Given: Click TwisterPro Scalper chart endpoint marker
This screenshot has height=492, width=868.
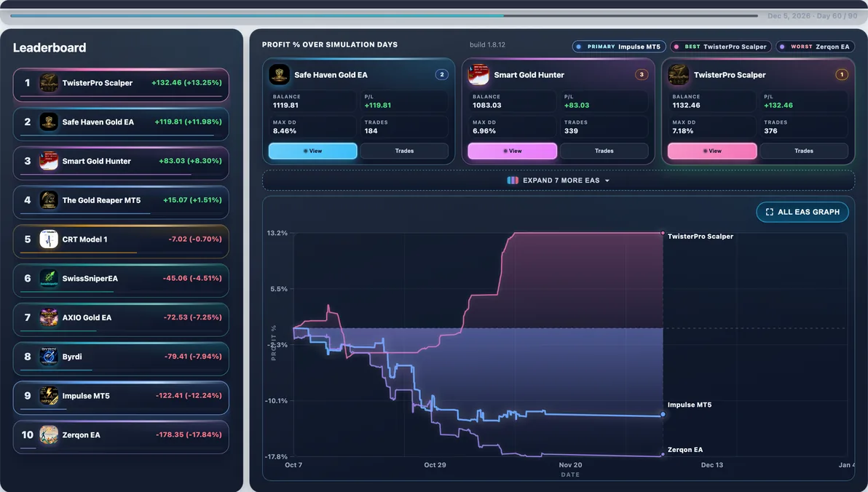Looking at the screenshot, I should pyautogui.click(x=663, y=233).
